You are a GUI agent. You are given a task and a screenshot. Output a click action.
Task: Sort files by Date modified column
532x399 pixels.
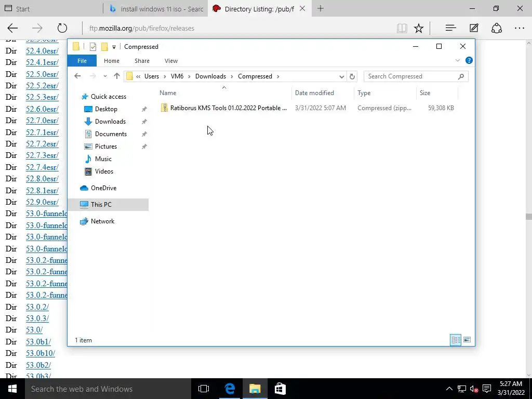(322, 93)
